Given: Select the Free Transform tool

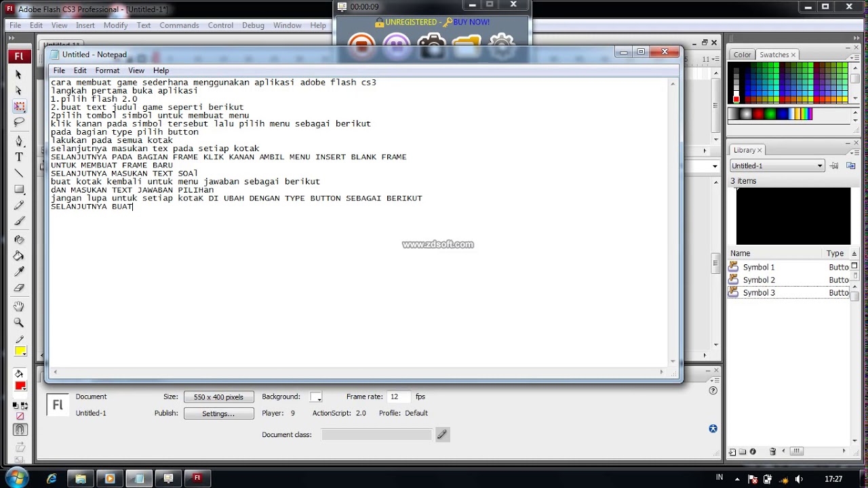Looking at the screenshot, I should (19, 107).
